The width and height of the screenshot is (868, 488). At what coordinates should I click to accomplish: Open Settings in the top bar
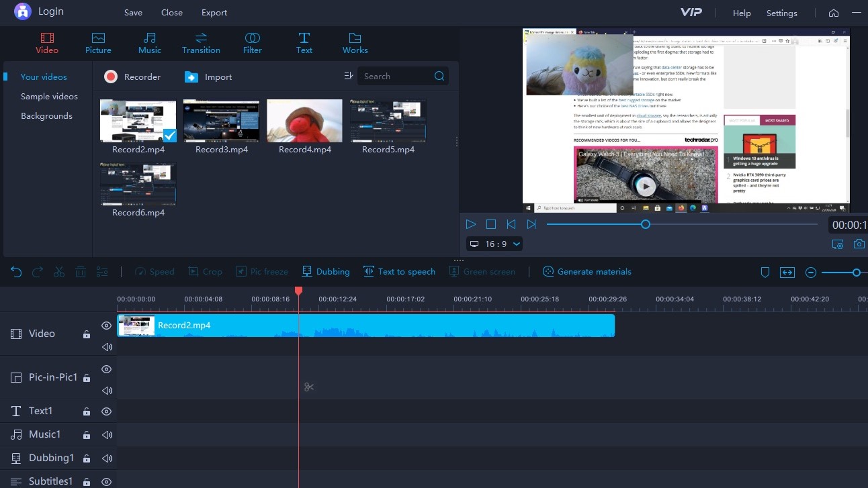[782, 13]
